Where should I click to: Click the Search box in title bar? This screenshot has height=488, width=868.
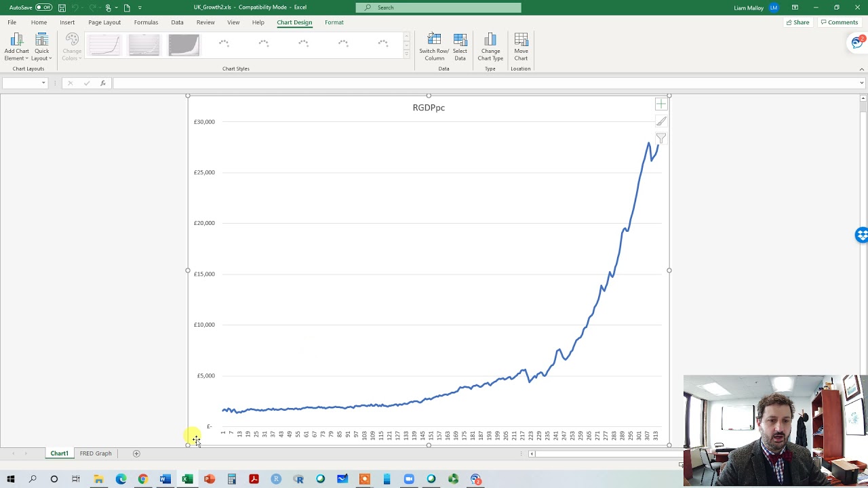[x=439, y=7]
